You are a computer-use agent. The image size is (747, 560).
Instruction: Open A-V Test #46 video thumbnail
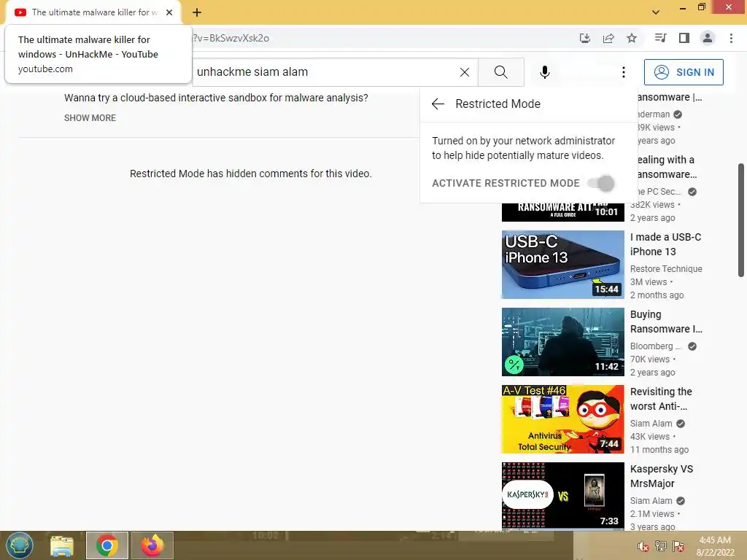pos(562,419)
